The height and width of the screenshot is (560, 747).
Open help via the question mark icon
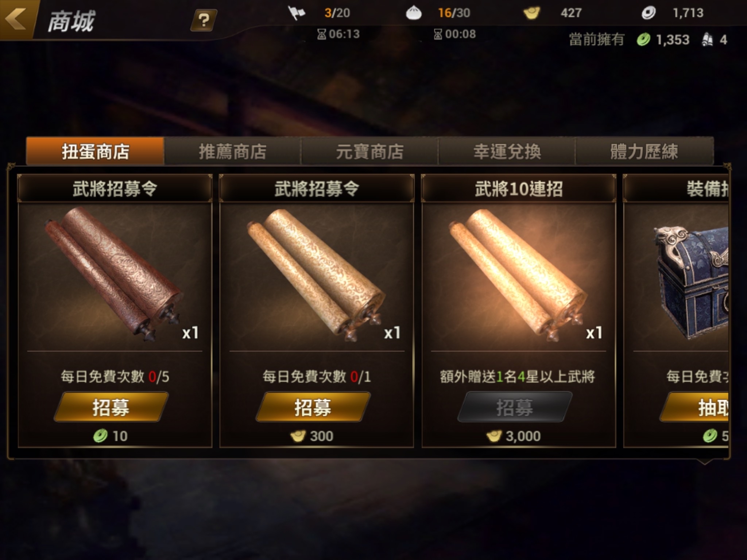pyautogui.click(x=204, y=20)
